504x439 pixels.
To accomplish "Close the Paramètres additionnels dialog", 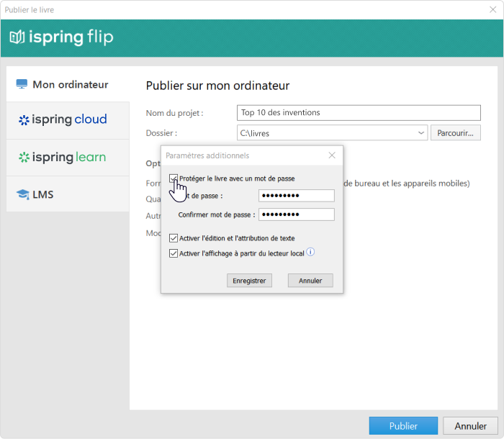I will tap(332, 155).
